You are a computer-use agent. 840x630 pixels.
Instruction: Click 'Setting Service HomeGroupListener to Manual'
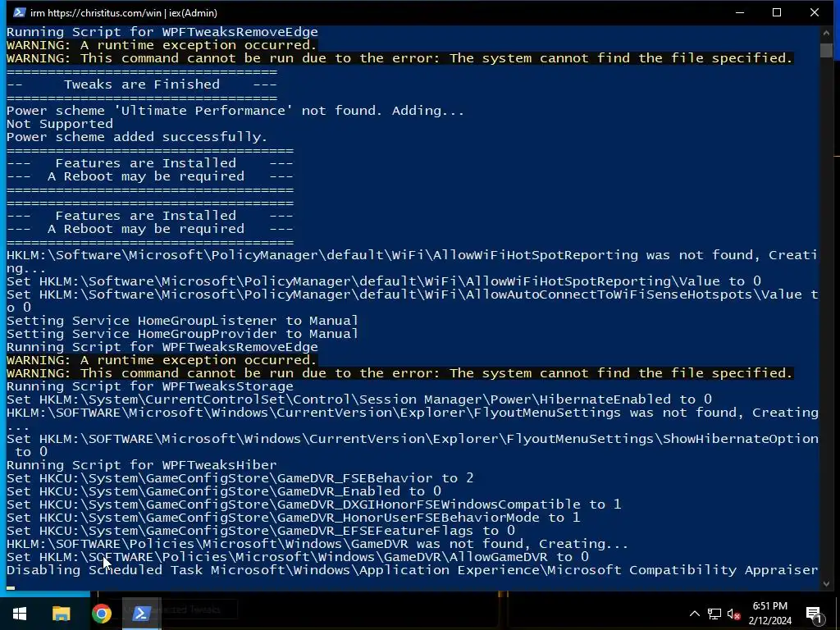coord(182,321)
